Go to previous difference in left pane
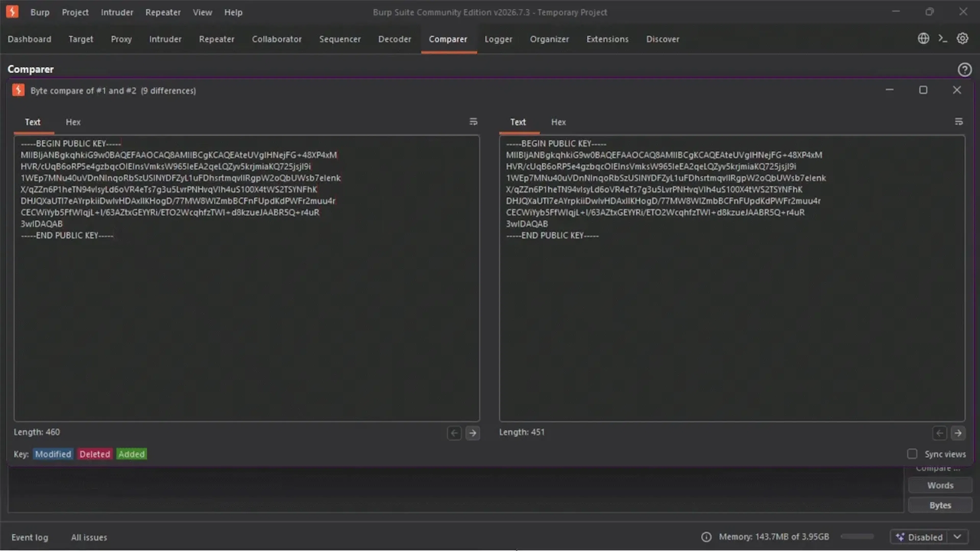Viewport: 980px width, 551px height. coord(454,433)
